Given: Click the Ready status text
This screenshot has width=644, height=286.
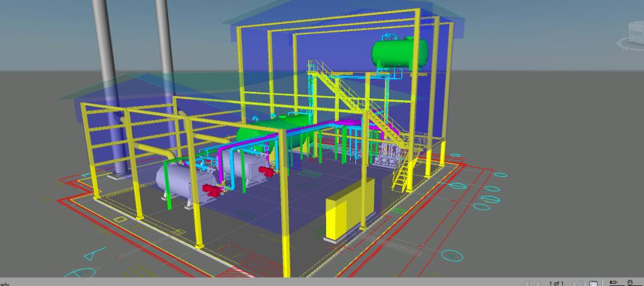Looking at the screenshot, I should tap(5, 283).
